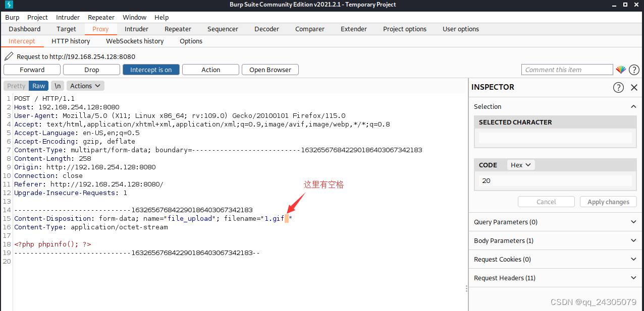Expand Query Parameters (0) section
This screenshot has width=644, height=311.
pyautogui.click(x=556, y=222)
